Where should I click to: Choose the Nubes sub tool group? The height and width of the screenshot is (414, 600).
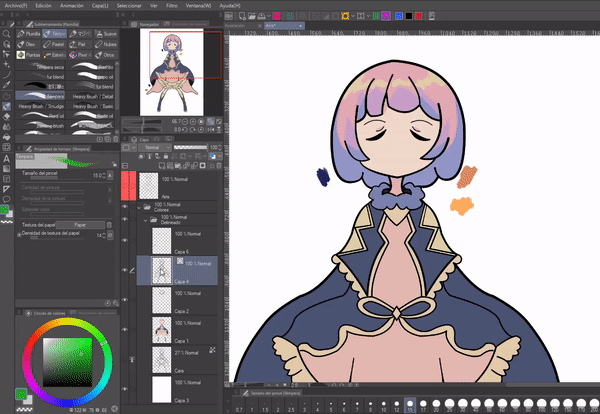click(106, 44)
